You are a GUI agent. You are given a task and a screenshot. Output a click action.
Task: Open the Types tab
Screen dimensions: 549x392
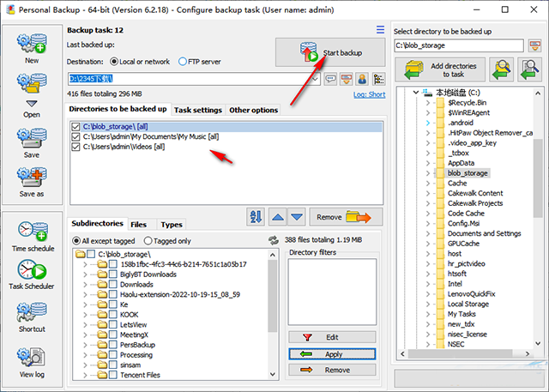[x=172, y=225]
